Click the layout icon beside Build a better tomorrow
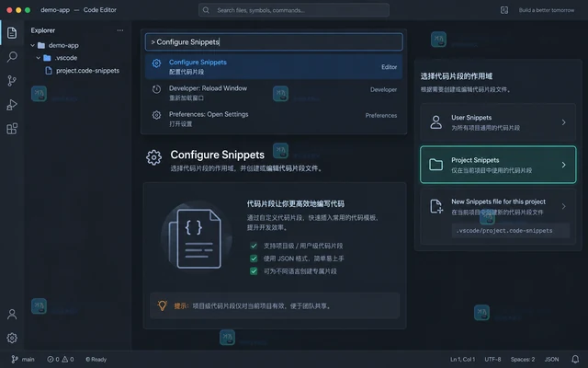This screenshot has width=588, height=368. (x=504, y=10)
